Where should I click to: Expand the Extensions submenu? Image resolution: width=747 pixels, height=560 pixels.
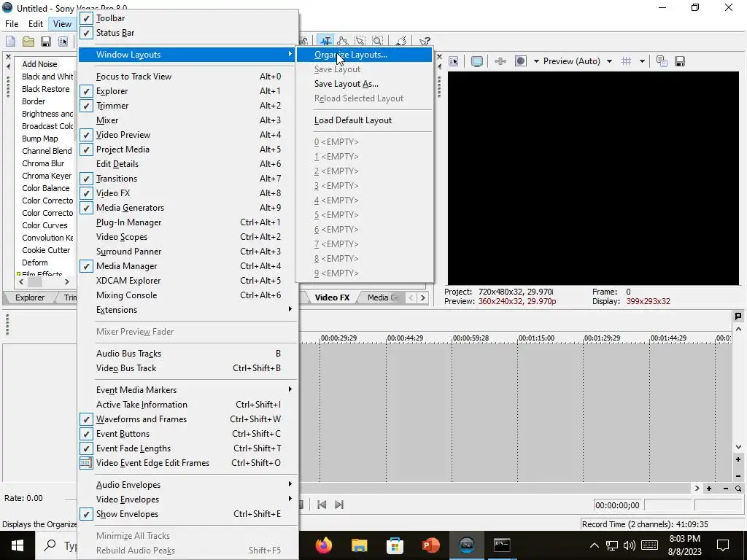[188, 310]
